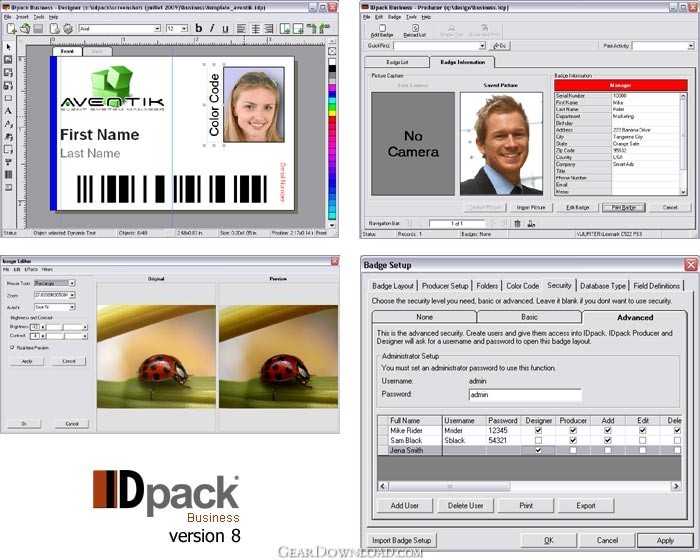Open Badge menu in Producer window
The height and width of the screenshot is (560, 700).
(394, 17)
